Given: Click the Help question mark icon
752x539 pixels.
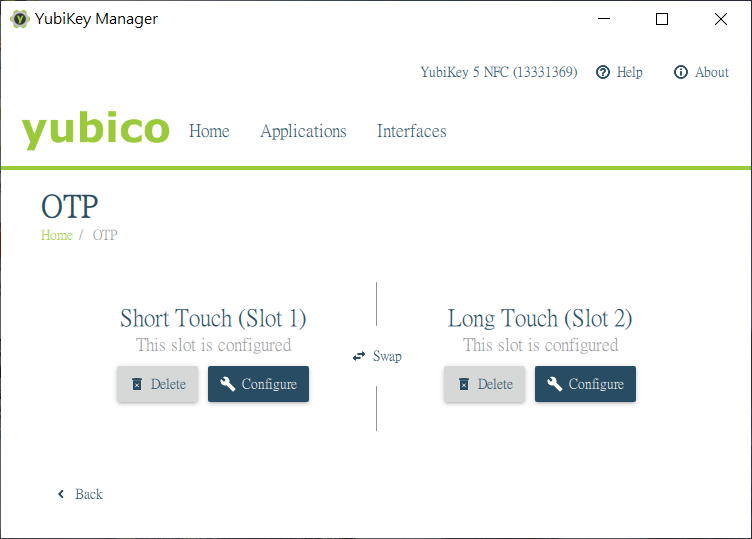Looking at the screenshot, I should click(x=602, y=72).
